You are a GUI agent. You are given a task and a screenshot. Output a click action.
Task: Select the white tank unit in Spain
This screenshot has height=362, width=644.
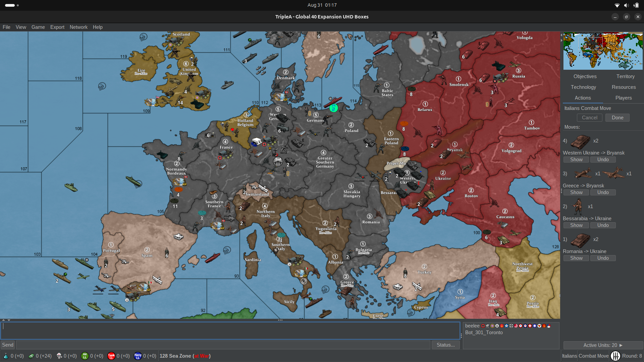click(178, 237)
